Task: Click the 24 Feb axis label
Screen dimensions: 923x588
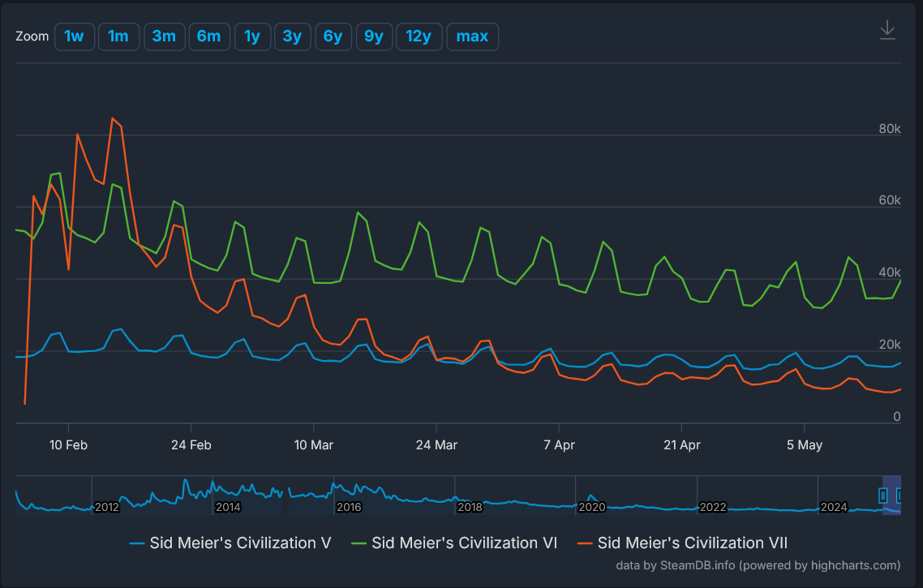Action: click(x=191, y=445)
